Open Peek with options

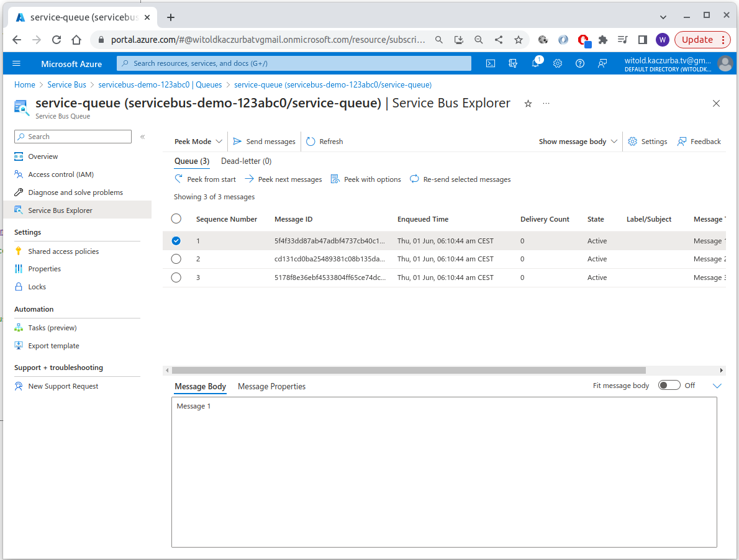(x=366, y=179)
